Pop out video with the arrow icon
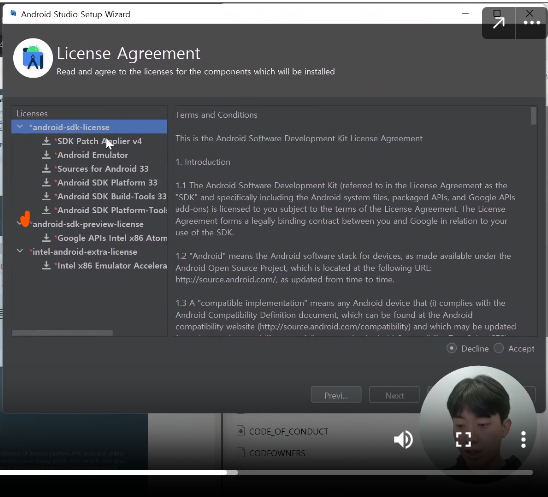Viewport: 548px width, 497px height. point(498,22)
